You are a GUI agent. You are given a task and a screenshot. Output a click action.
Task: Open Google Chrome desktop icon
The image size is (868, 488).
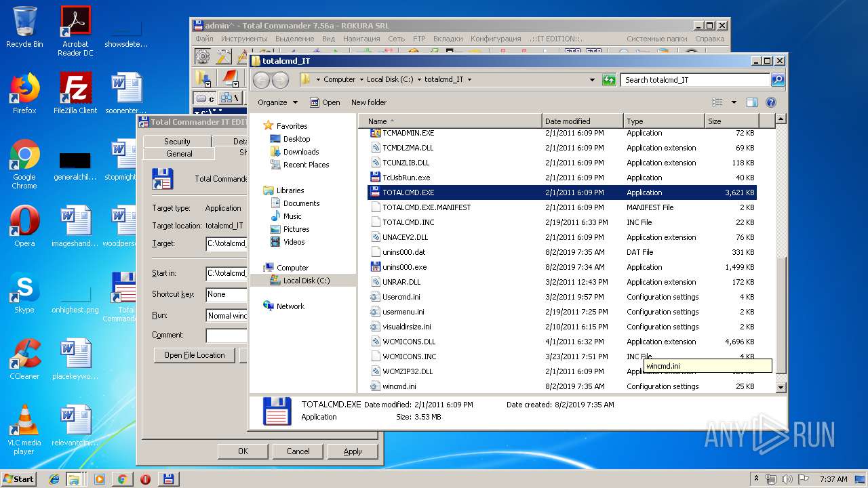click(24, 164)
